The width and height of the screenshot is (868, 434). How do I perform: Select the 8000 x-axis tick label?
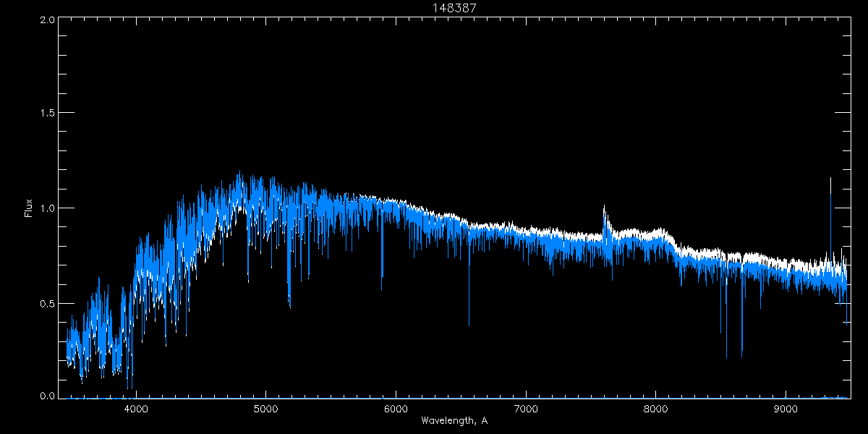656,408
